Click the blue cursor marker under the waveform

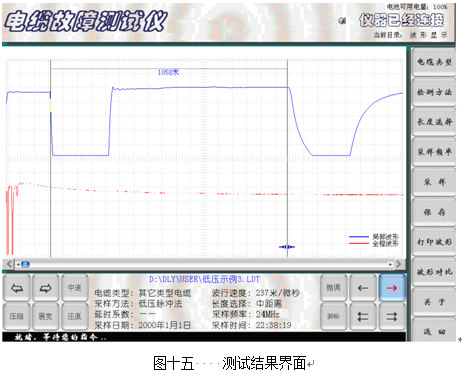click(x=287, y=247)
